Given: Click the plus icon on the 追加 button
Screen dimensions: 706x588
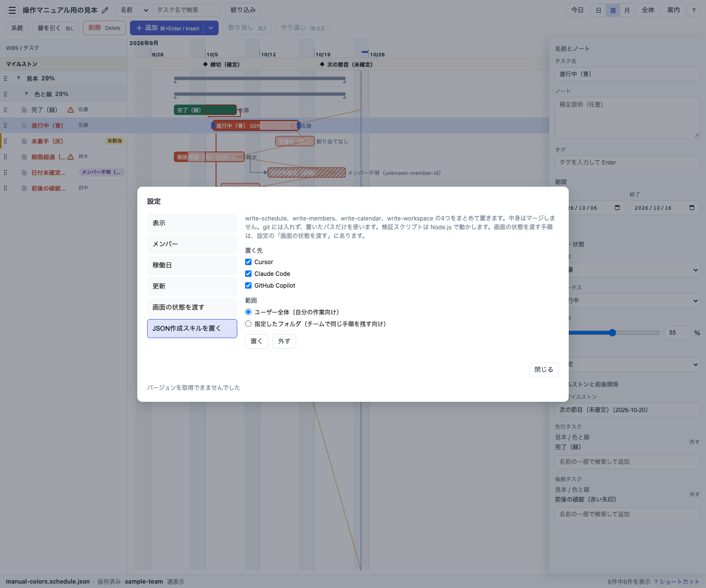Looking at the screenshot, I should pos(139,28).
